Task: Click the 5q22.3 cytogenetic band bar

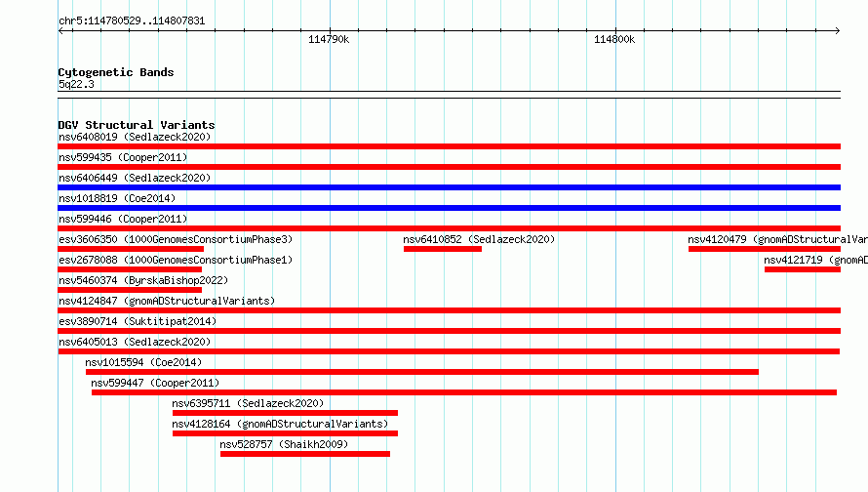Action: point(449,95)
